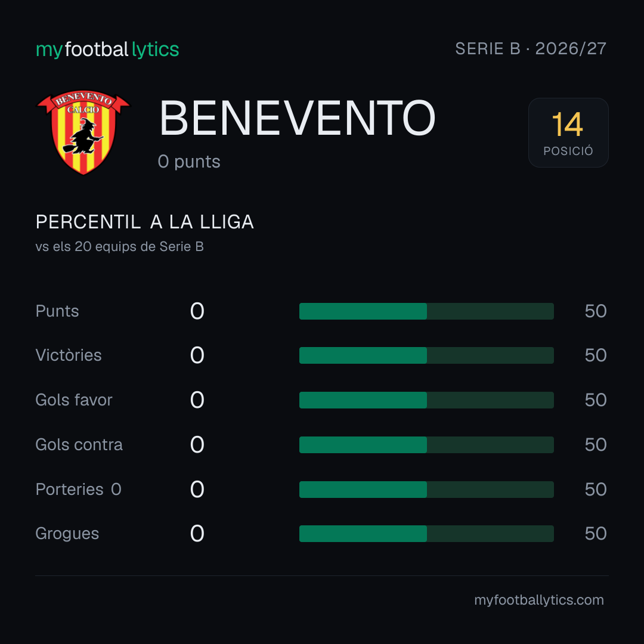The width and height of the screenshot is (644, 644).
Task: Click the Percentil a la lliga heading
Action: point(144,222)
